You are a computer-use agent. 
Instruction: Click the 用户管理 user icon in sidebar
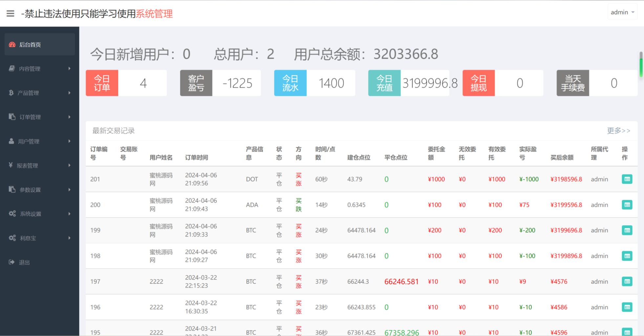tap(11, 141)
